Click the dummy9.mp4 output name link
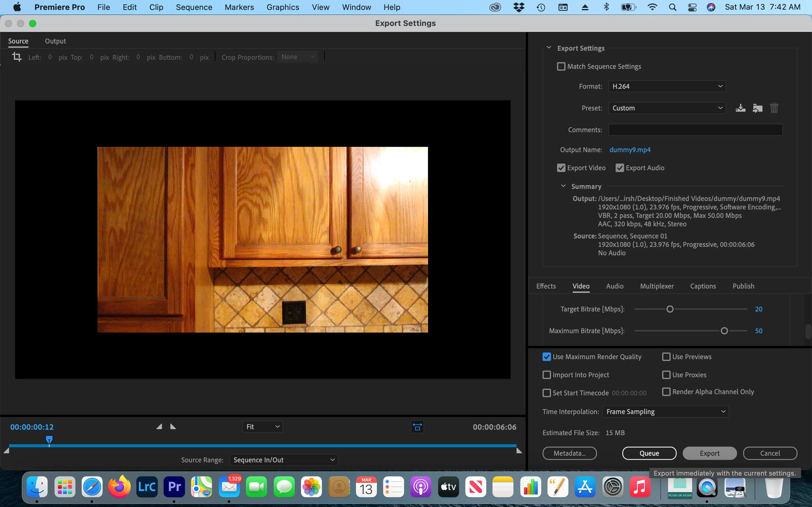The height and width of the screenshot is (507, 812). [x=630, y=150]
